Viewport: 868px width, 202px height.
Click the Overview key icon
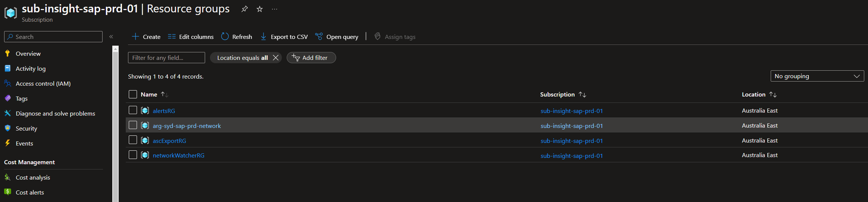tap(7, 53)
